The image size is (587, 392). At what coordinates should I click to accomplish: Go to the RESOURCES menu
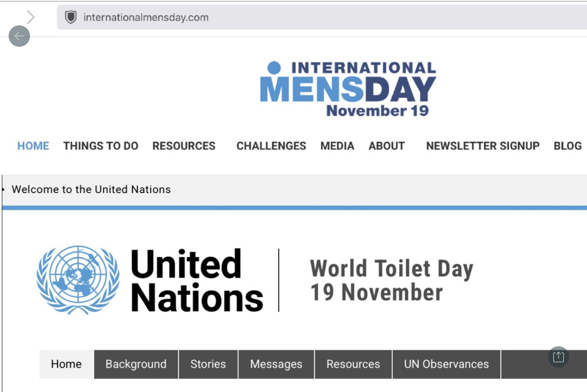(x=184, y=146)
